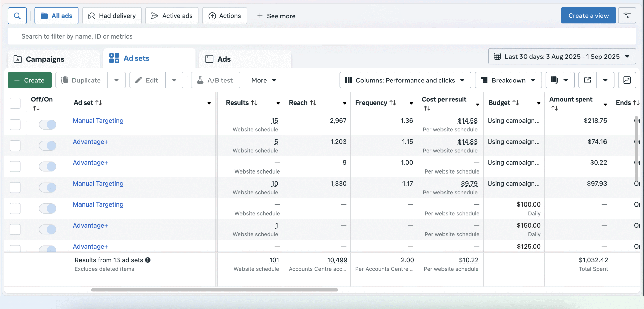Switch to the Ads tab
This screenshot has width=644, height=309.
pos(224,59)
